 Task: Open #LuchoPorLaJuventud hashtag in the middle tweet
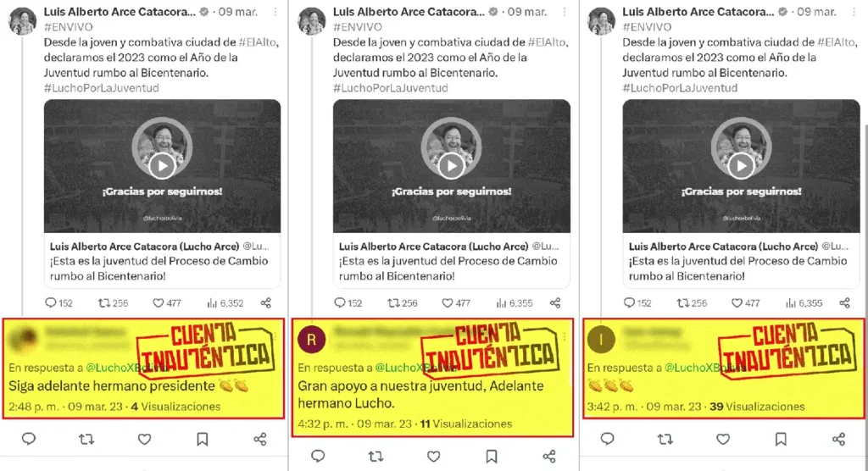coord(390,88)
